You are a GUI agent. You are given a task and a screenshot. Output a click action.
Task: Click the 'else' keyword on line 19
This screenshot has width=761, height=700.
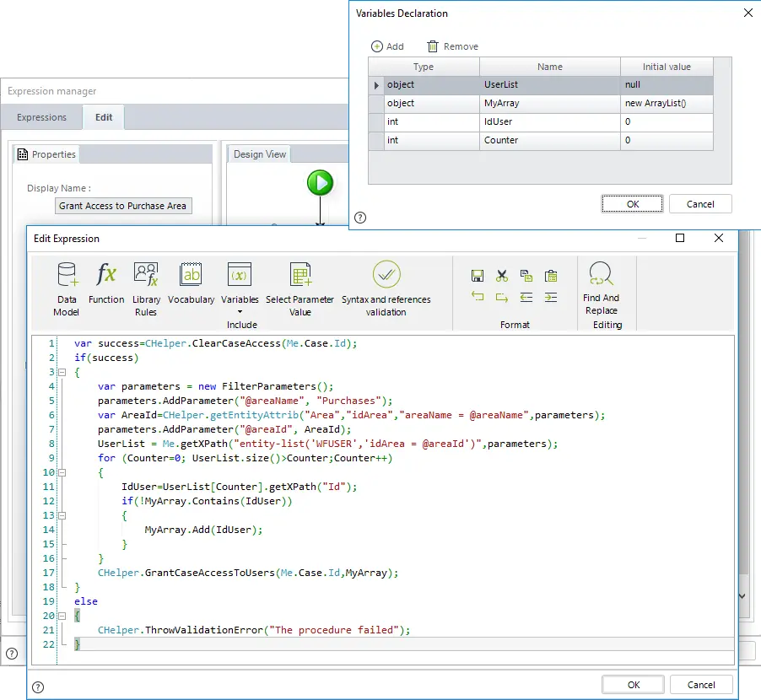click(86, 601)
